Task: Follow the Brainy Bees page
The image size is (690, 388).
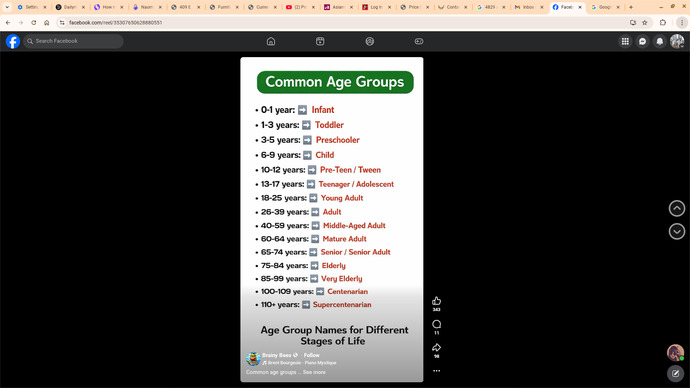Action: tap(312, 355)
